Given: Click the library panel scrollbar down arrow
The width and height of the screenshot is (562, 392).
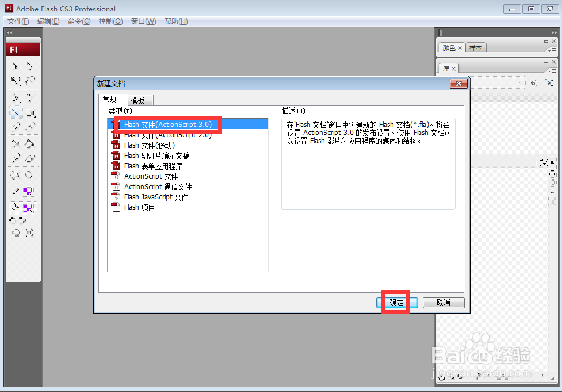Looking at the screenshot, I should [x=552, y=366].
